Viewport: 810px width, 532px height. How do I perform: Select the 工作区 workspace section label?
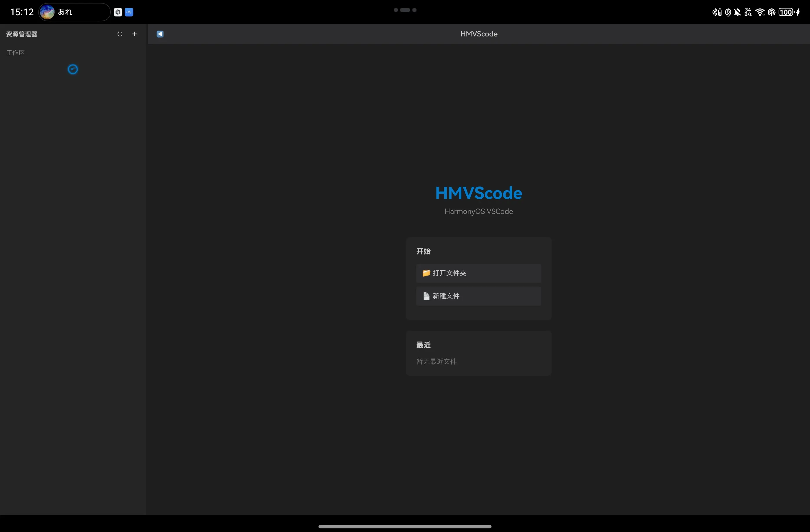click(15, 53)
